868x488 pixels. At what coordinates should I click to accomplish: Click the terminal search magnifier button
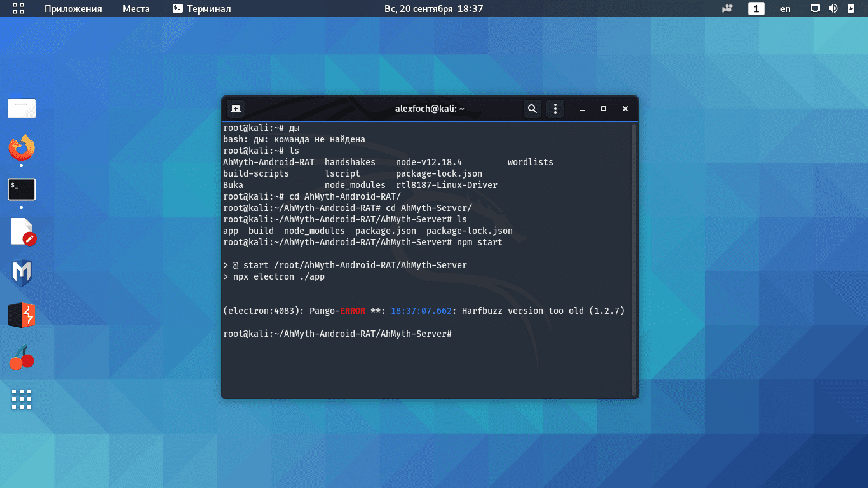click(x=532, y=109)
